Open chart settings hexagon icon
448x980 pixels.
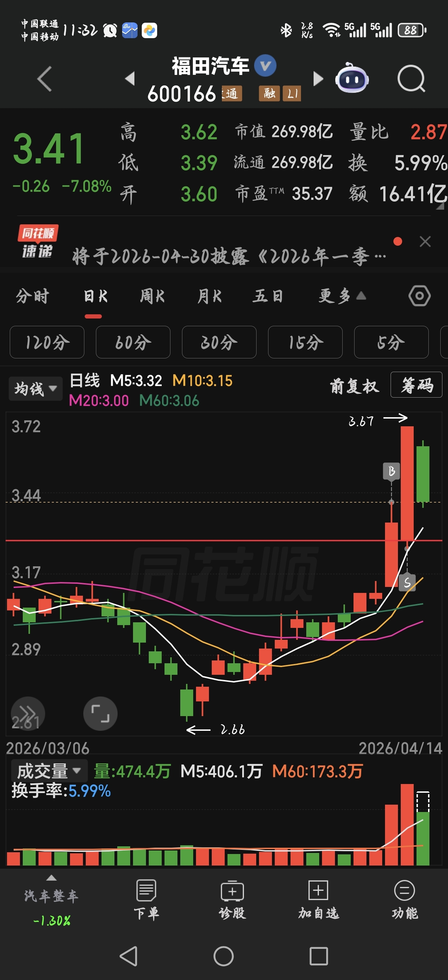point(420,296)
